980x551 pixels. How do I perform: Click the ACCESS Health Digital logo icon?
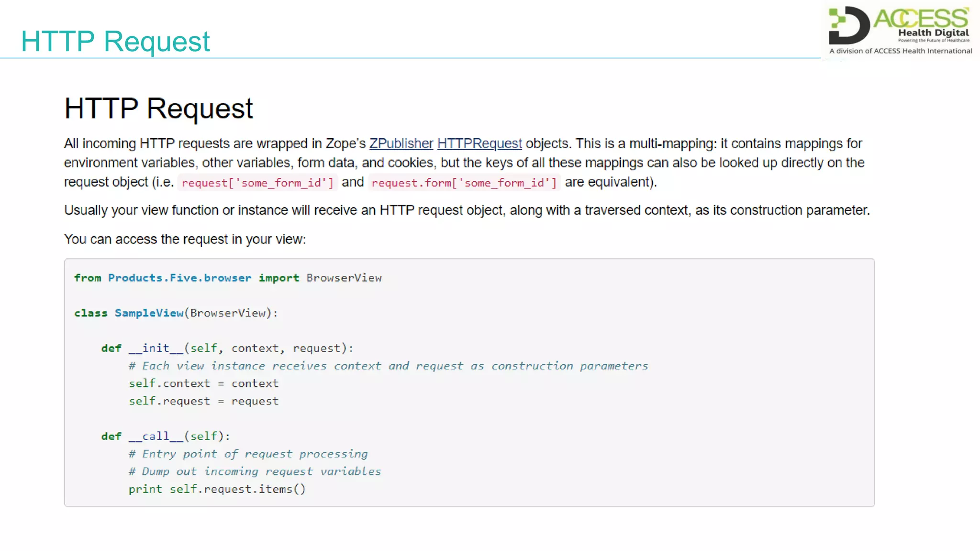[x=849, y=25]
